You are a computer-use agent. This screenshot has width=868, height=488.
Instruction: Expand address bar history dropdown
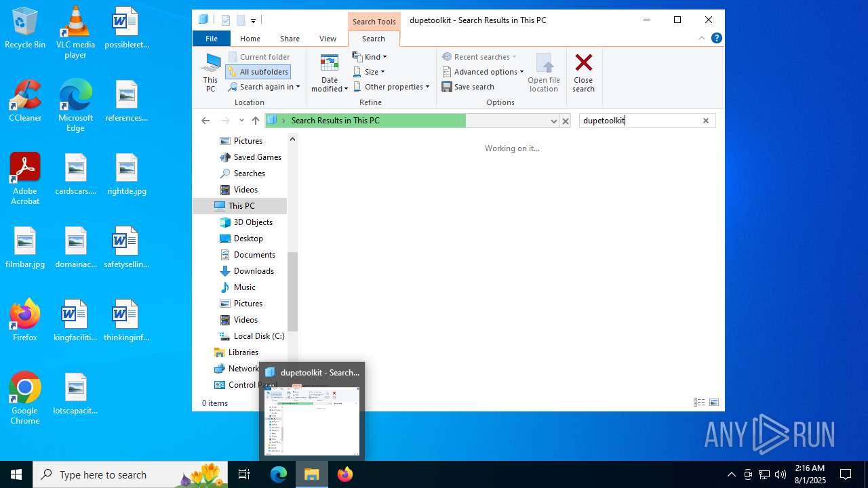(x=553, y=121)
